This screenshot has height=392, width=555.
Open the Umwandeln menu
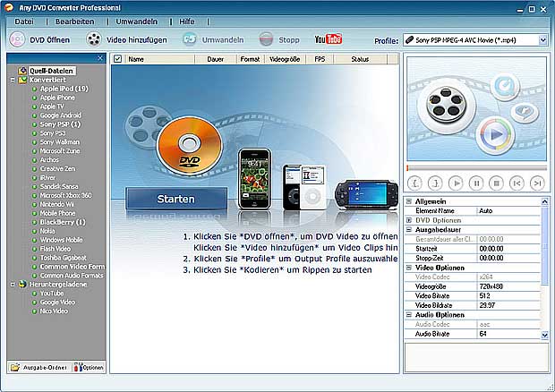point(136,21)
